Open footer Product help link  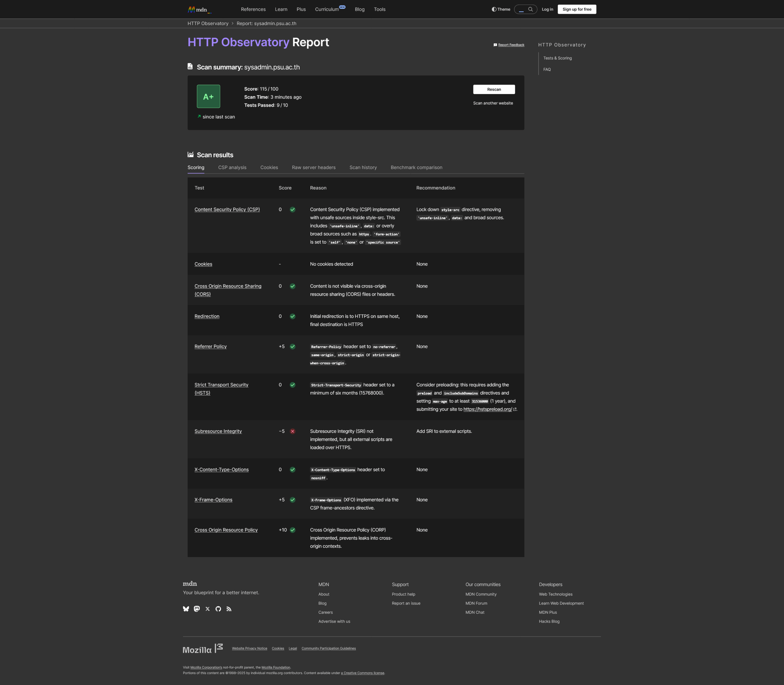tap(403, 594)
